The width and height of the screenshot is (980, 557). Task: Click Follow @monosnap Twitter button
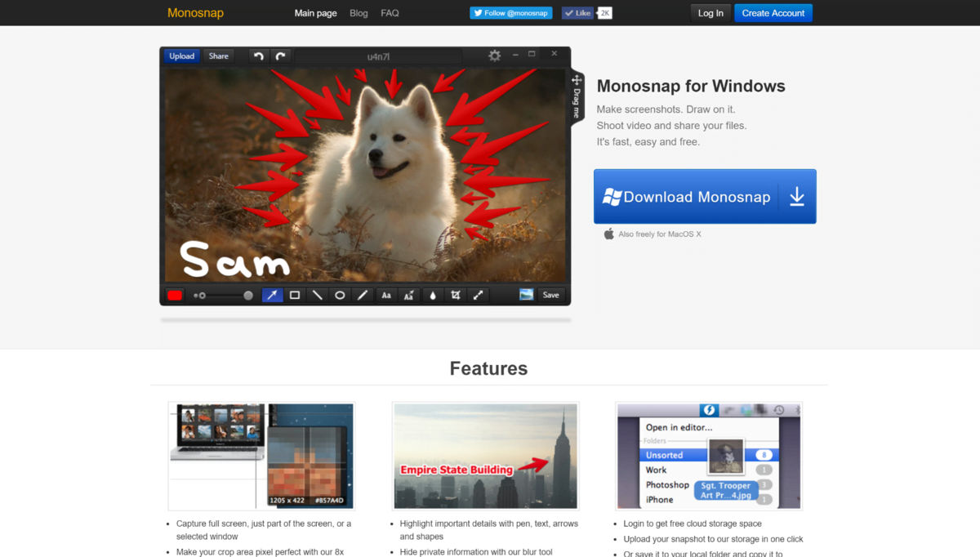pyautogui.click(x=510, y=13)
